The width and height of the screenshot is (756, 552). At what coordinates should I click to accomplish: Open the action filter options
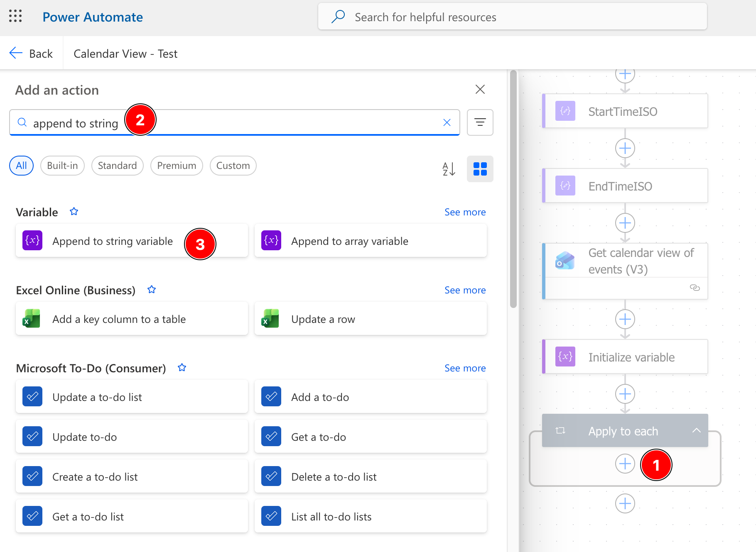480,122
